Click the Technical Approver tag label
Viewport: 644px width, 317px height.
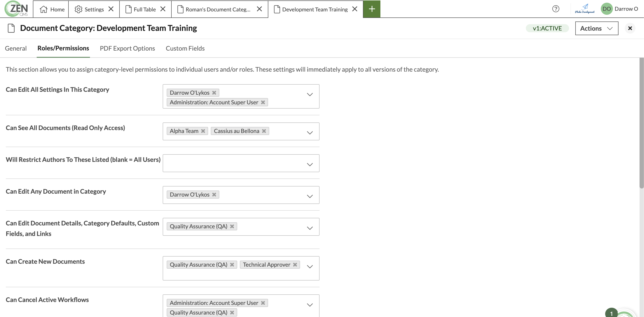[x=267, y=265]
